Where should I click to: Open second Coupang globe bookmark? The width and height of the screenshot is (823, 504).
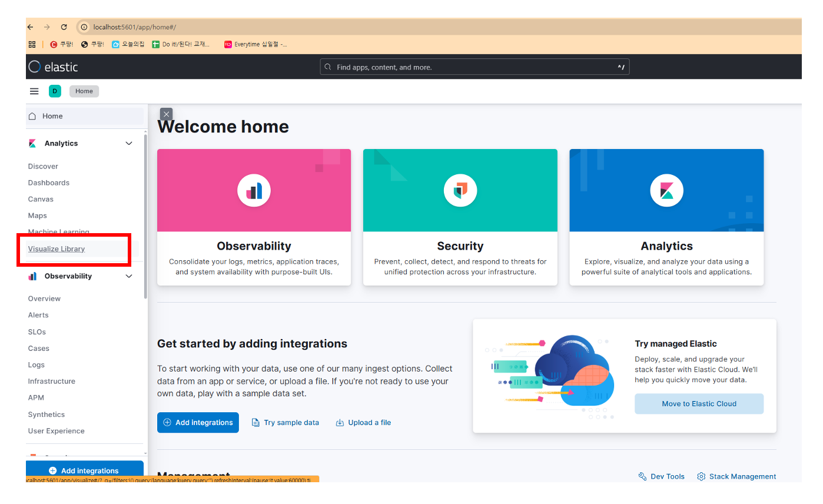92,44
